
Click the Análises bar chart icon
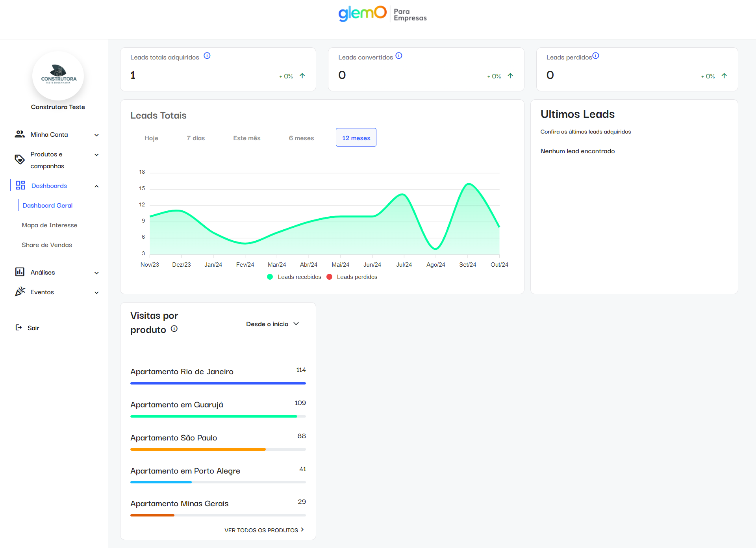click(20, 272)
